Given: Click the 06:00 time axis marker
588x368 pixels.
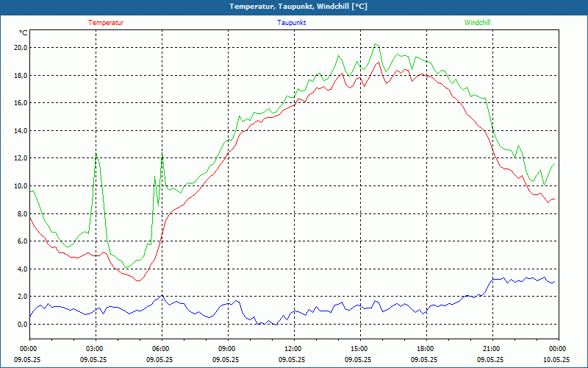Looking at the screenshot, I should (161, 348).
